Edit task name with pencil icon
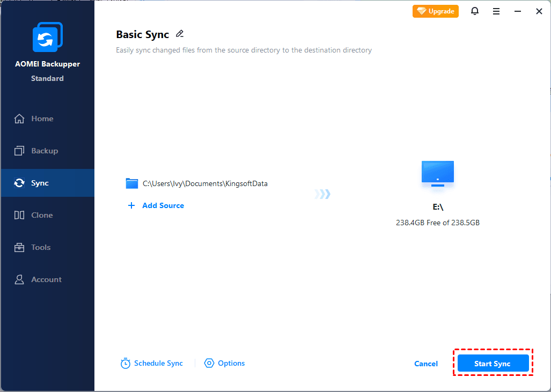Image resolution: width=551 pixels, height=392 pixels. 180,34
